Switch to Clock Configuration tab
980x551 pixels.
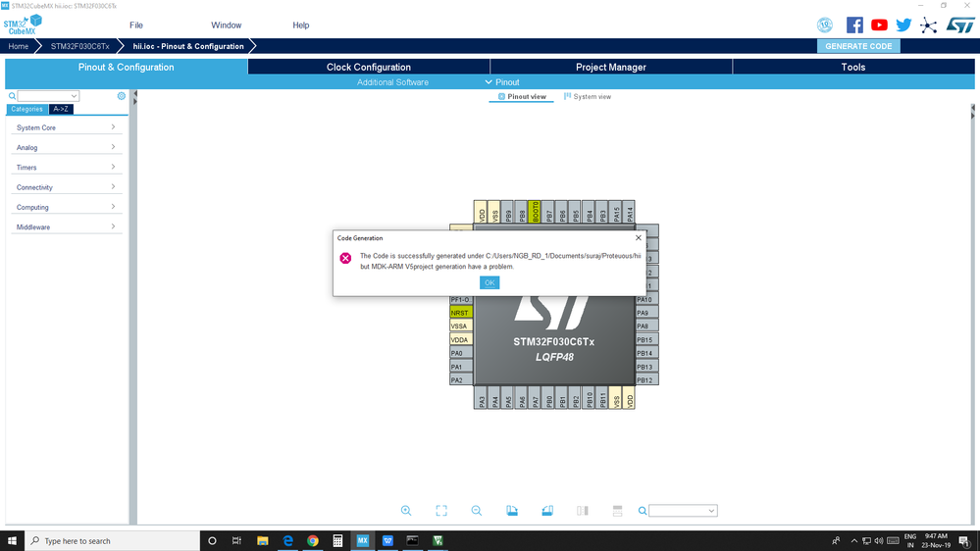point(369,67)
